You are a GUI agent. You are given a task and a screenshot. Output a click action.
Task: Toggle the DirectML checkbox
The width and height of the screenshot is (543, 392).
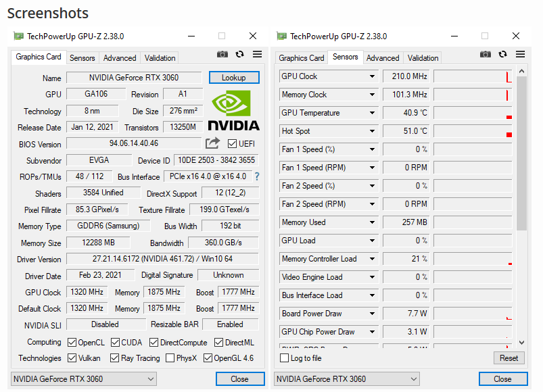pos(218,343)
